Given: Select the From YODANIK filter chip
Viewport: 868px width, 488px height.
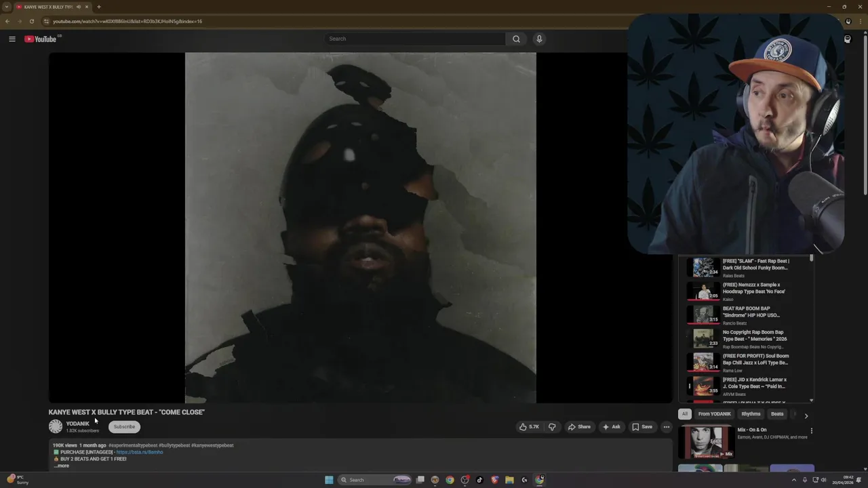Looking at the screenshot, I should [x=715, y=414].
